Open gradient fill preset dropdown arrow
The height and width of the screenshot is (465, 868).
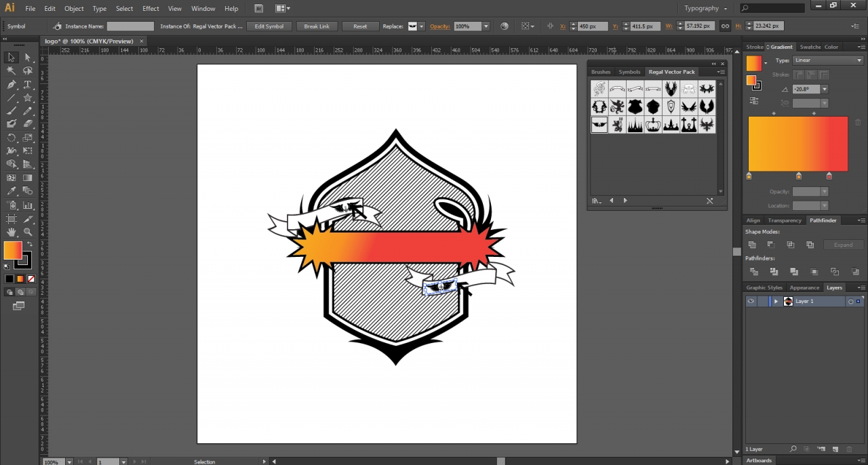tap(766, 63)
